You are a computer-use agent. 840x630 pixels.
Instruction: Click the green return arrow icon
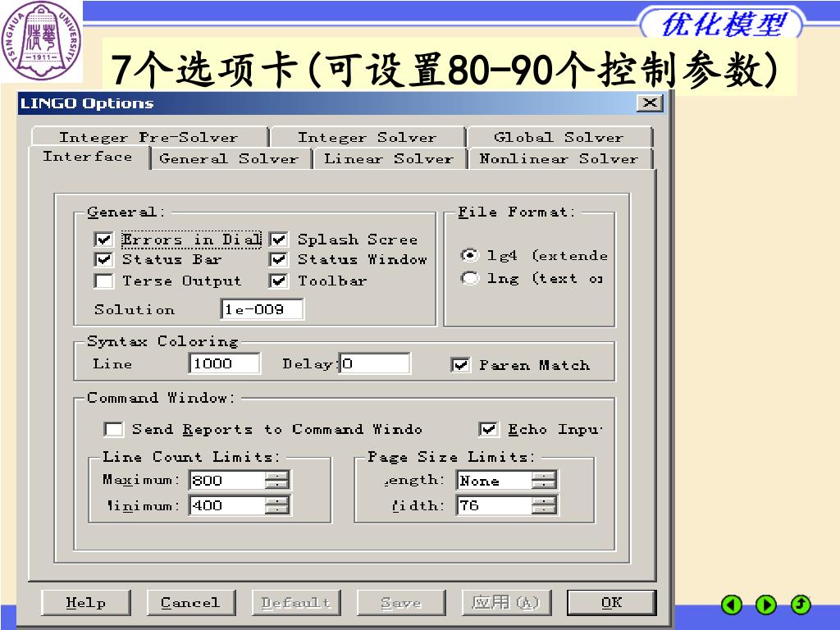pyautogui.click(x=801, y=605)
